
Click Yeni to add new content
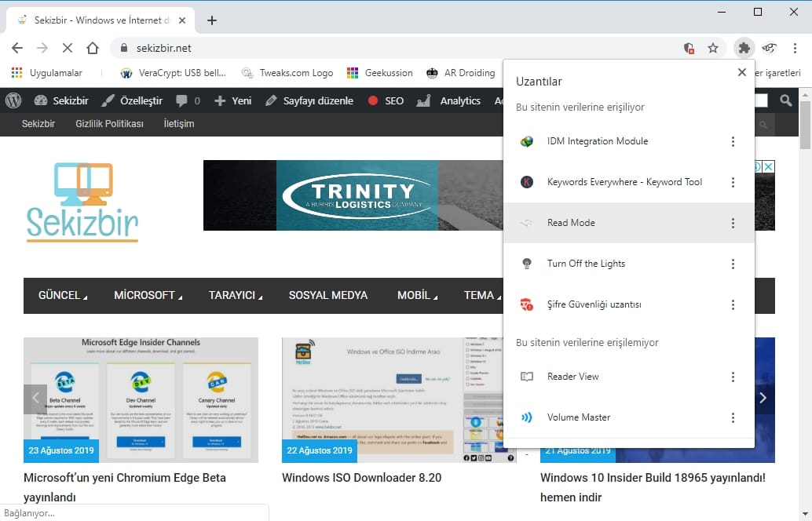coord(233,101)
